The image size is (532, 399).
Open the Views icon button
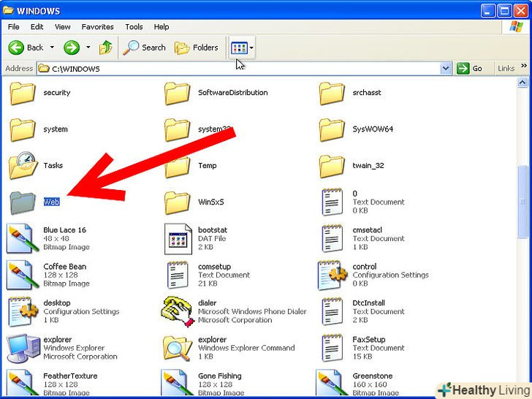point(239,47)
